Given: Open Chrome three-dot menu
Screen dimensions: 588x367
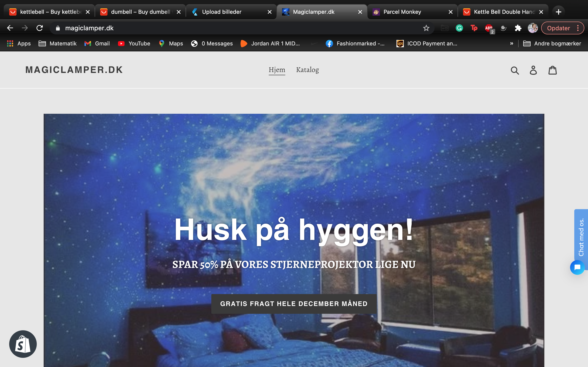Looking at the screenshot, I should [x=578, y=28].
